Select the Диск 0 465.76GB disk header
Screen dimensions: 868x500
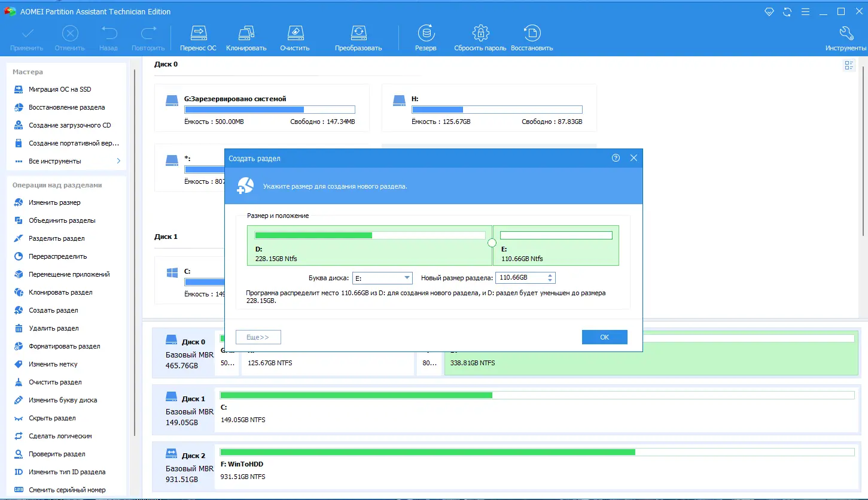(x=184, y=353)
